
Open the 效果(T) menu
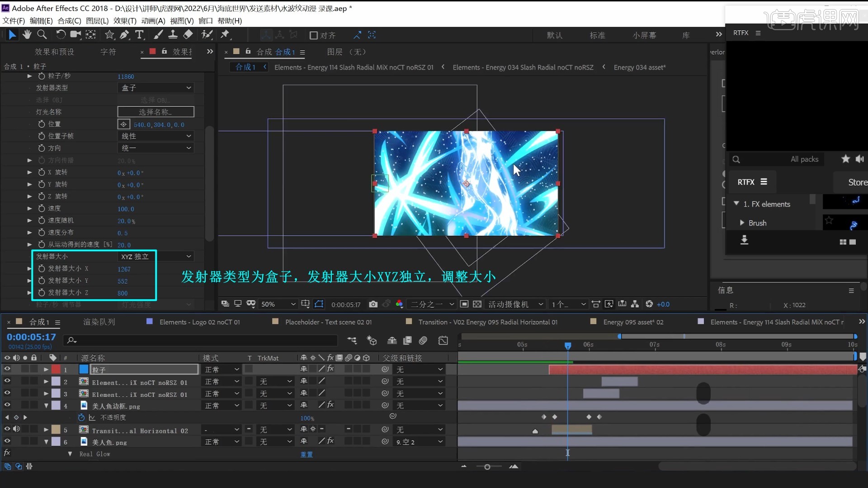(x=125, y=21)
